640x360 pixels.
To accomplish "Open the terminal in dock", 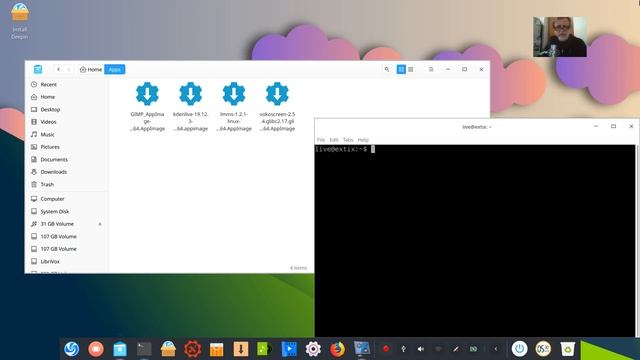I will click(x=144, y=349).
